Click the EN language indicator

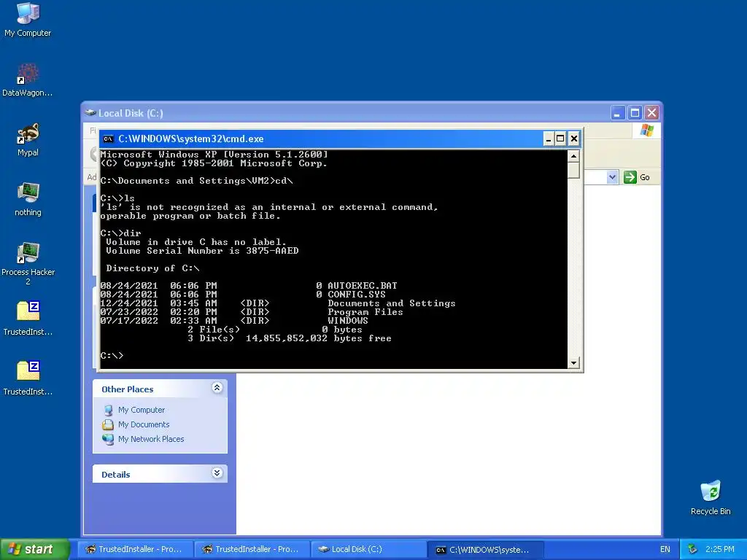tap(665, 549)
